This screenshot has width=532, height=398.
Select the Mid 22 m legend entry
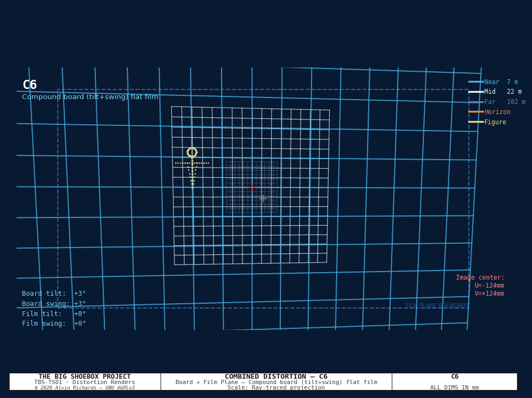[495, 92]
